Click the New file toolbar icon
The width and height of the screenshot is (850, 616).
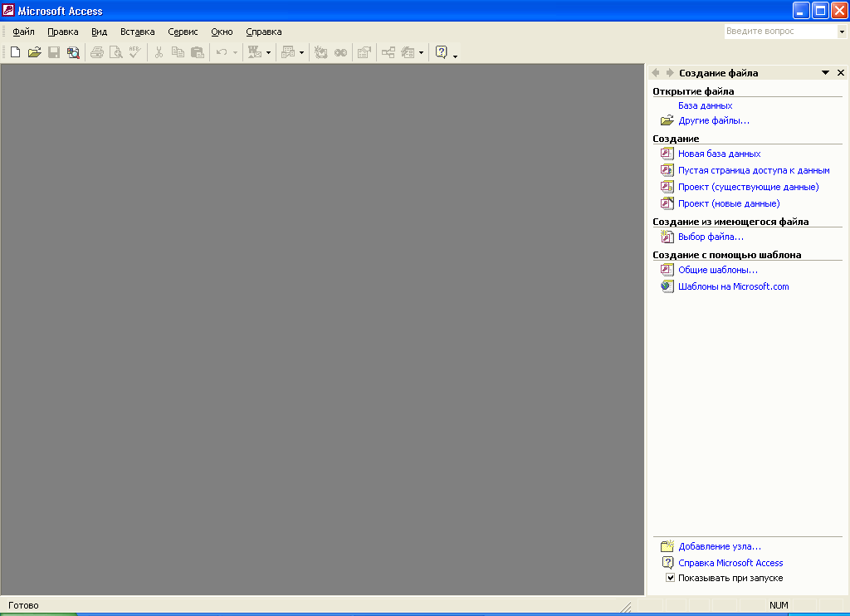(x=15, y=52)
